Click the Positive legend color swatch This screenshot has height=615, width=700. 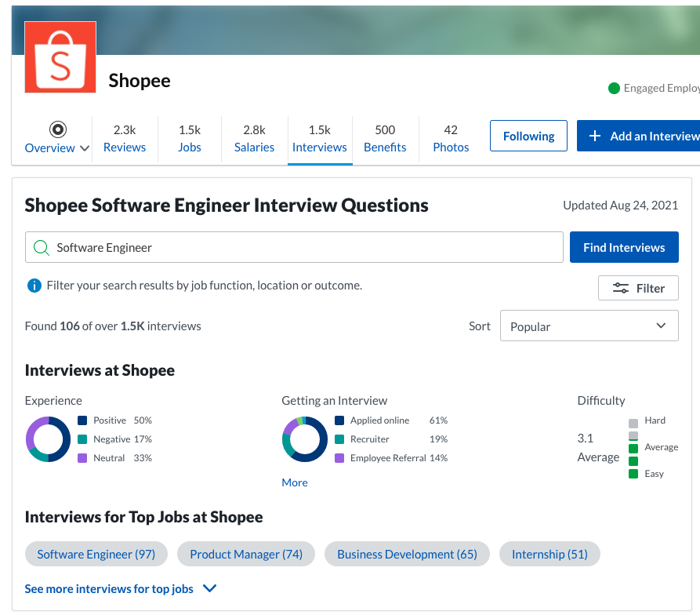point(82,420)
